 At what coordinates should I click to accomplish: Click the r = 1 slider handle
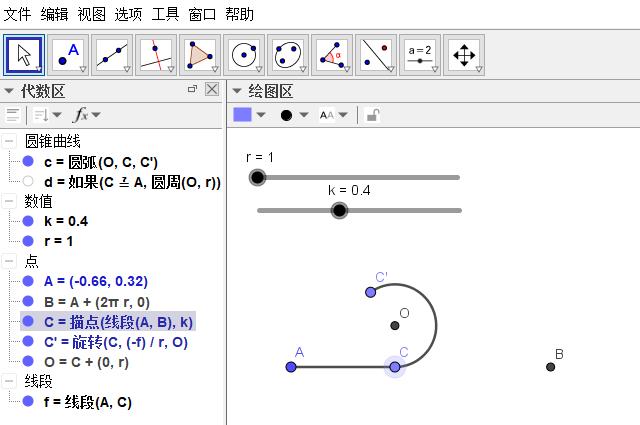click(x=257, y=178)
